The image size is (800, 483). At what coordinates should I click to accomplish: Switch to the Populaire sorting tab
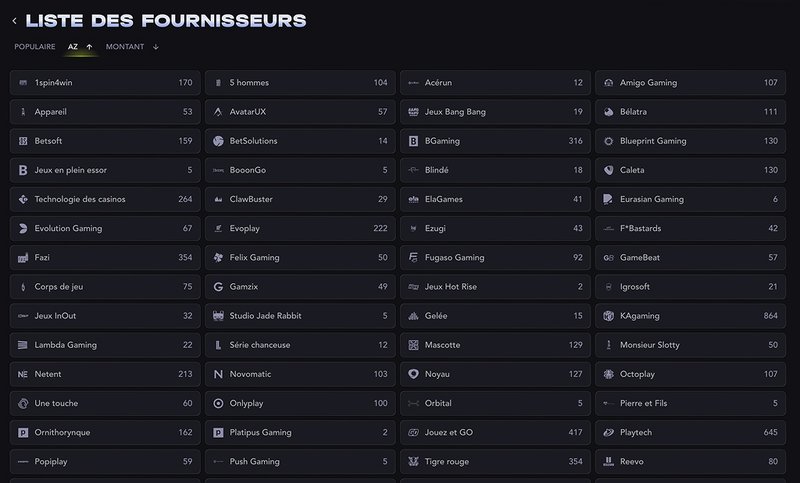(35, 47)
